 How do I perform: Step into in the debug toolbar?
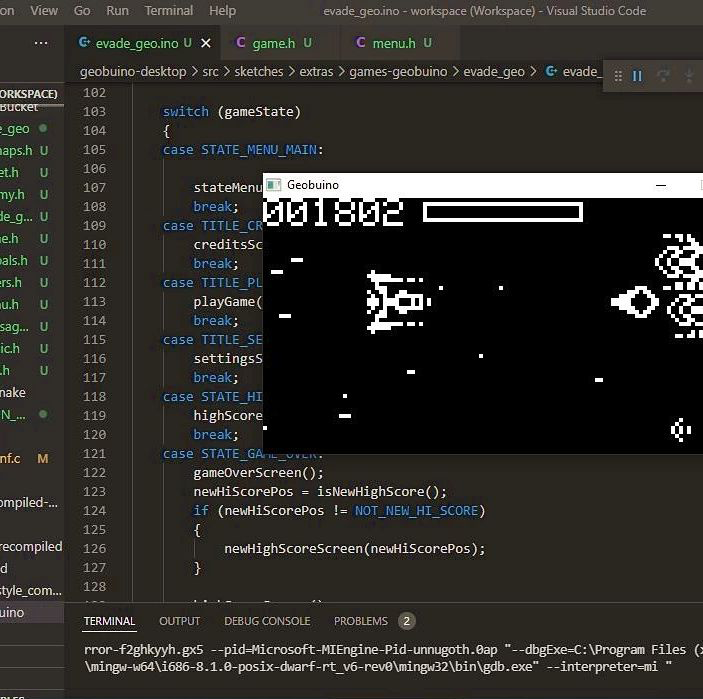coord(689,76)
